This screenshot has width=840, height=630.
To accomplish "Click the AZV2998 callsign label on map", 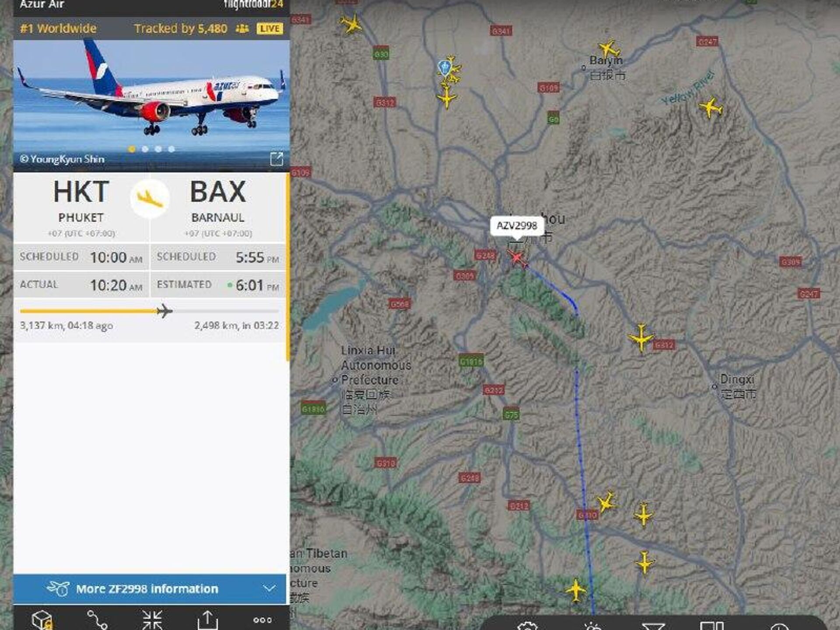I will pyautogui.click(x=517, y=226).
